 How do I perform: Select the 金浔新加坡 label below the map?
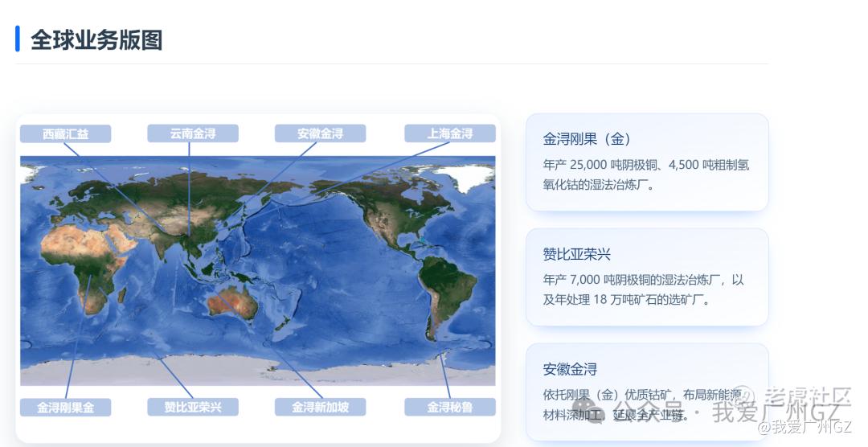320,407
